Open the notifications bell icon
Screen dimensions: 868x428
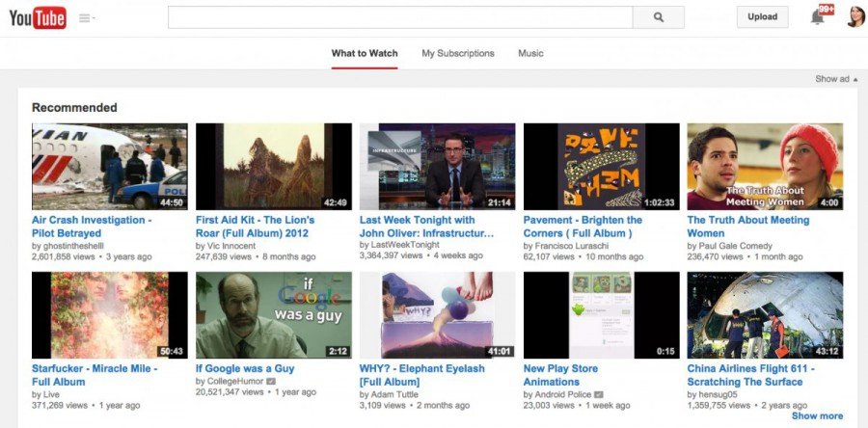tap(818, 17)
